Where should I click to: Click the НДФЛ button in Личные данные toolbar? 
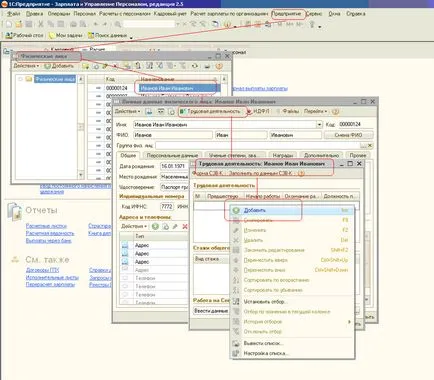pyautogui.click(x=259, y=111)
